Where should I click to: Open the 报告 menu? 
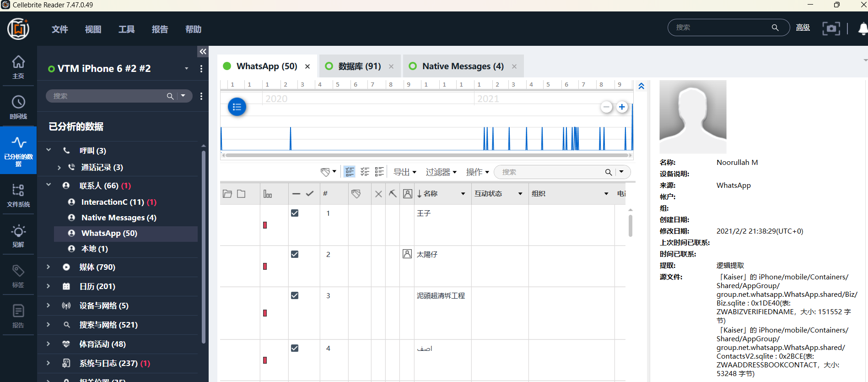coord(160,29)
